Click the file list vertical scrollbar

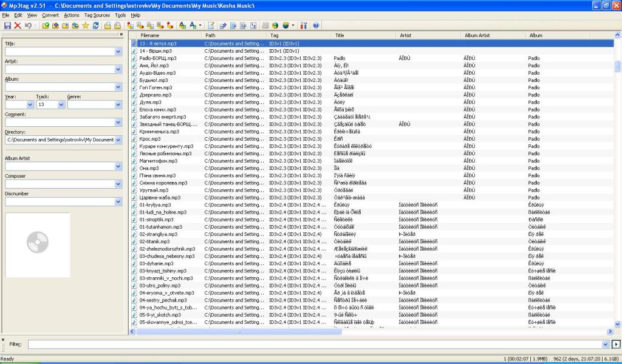click(618, 182)
